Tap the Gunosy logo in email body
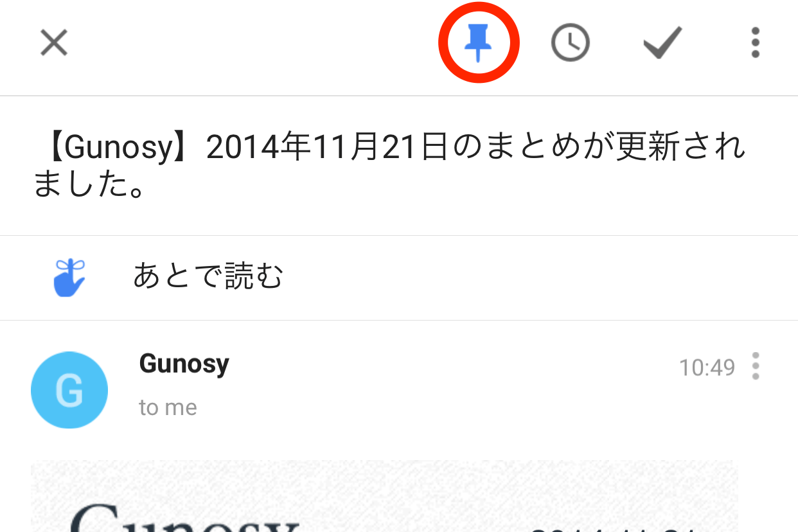This screenshot has width=798, height=532. (x=183, y=517)
